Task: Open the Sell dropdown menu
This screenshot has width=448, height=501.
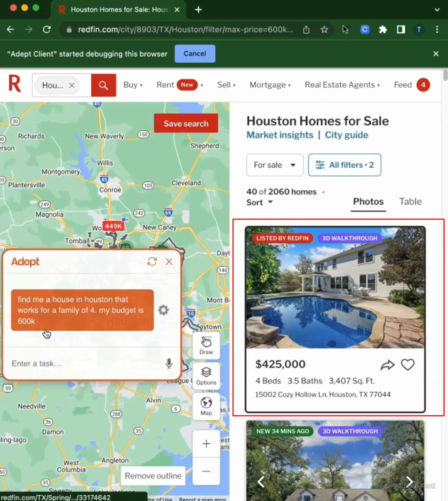Action: click(x=226, y=85)
